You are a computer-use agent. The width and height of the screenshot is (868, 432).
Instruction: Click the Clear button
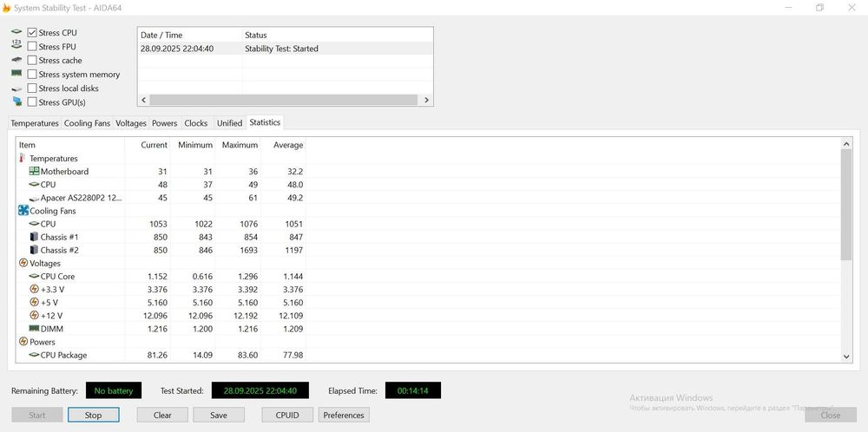coord(162,415)
